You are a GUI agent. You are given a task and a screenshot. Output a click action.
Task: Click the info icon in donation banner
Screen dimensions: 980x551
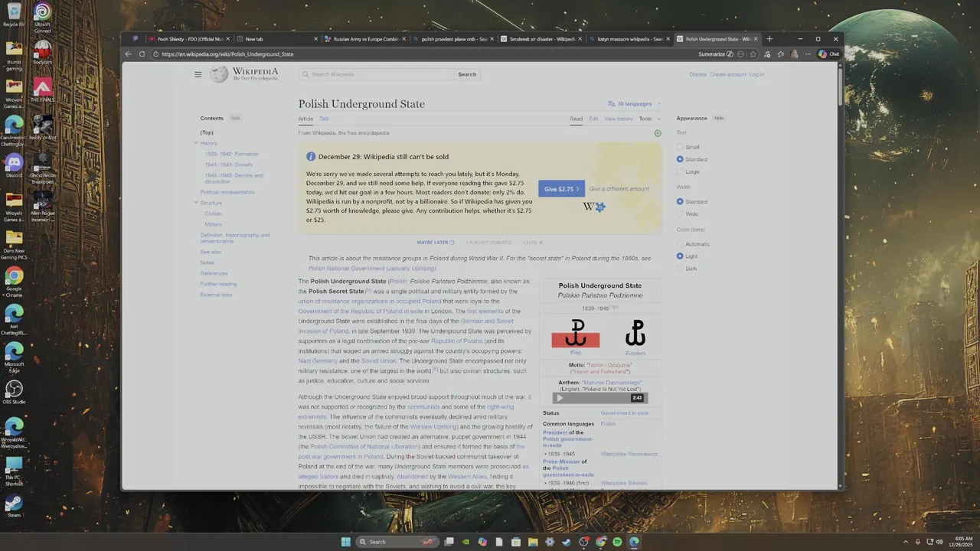click(x=311, y=157)
